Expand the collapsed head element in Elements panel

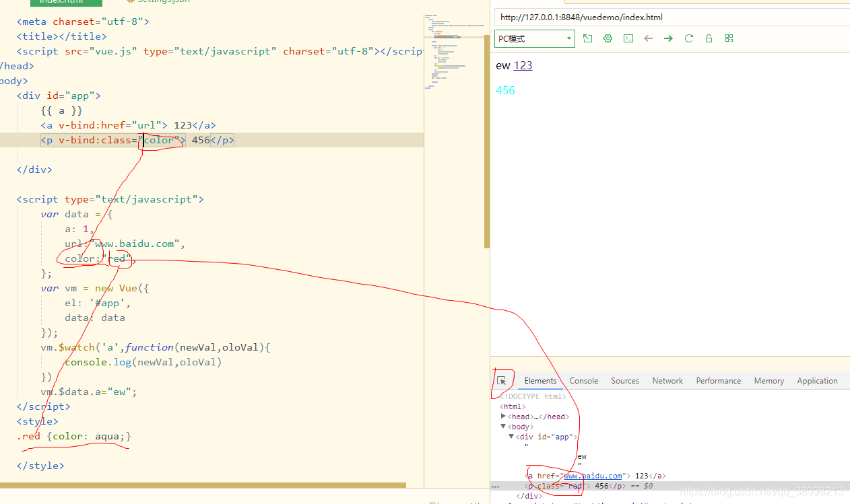tap(503, 416)
